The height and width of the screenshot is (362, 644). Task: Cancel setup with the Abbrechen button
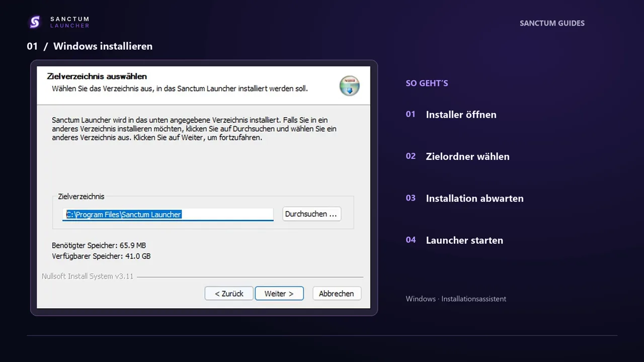coord(337,294)
